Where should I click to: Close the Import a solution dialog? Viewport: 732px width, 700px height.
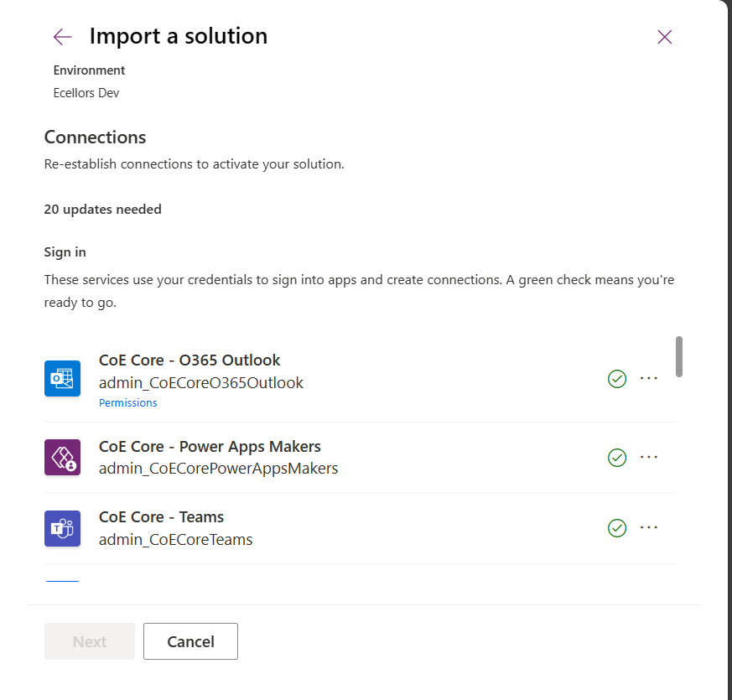664,37
